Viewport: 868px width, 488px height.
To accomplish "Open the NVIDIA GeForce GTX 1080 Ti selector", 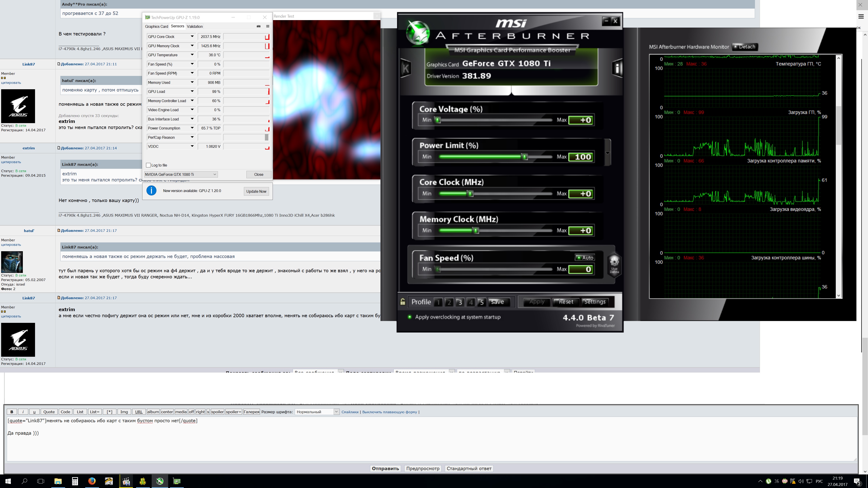I will point(181,174).
